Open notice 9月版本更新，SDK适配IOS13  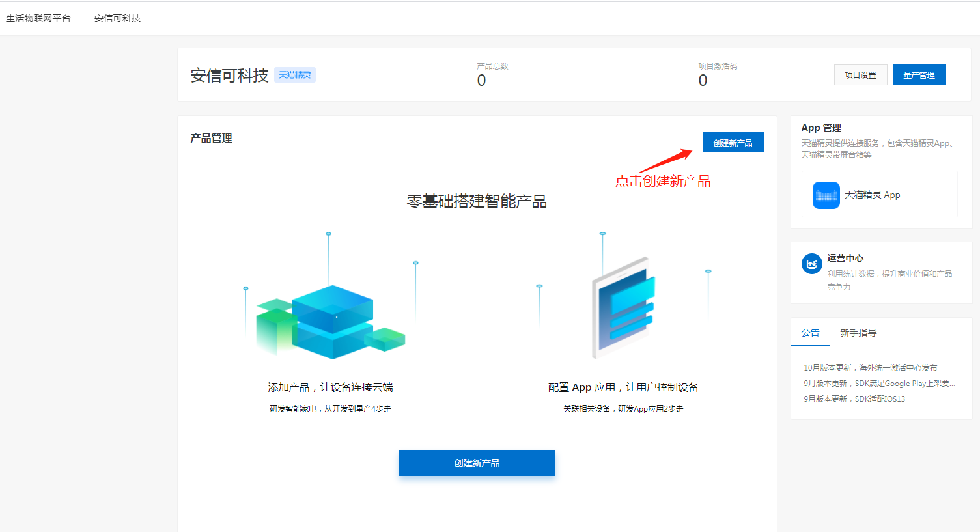click(854, 399)
